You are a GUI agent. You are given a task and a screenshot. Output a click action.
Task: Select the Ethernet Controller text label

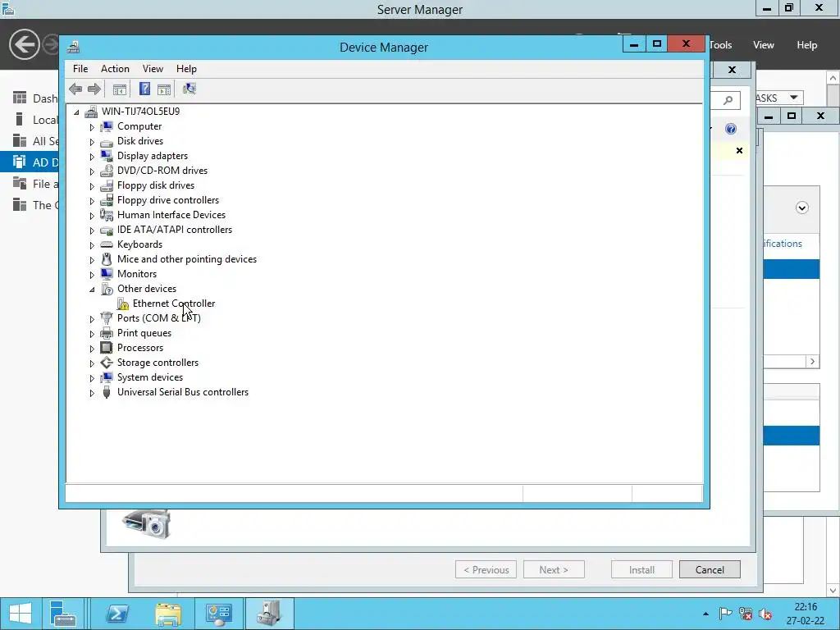pos(174,304)
